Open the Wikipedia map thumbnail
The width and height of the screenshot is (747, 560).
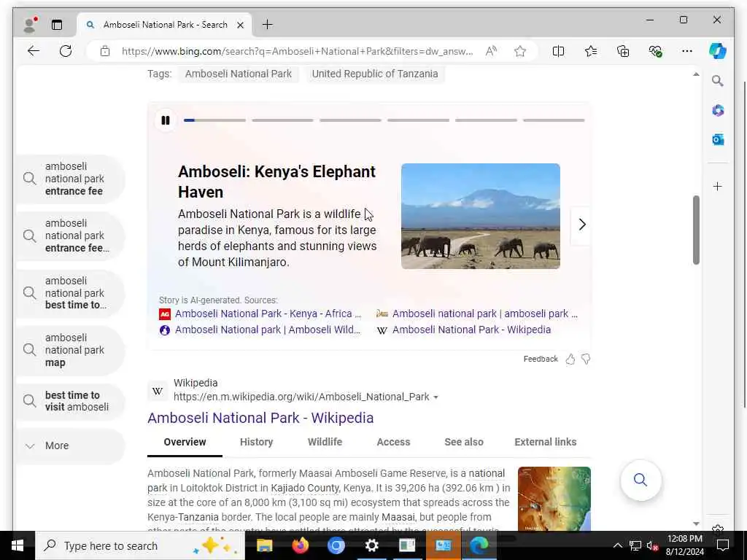pyautogui.click(x=554, y=498)
